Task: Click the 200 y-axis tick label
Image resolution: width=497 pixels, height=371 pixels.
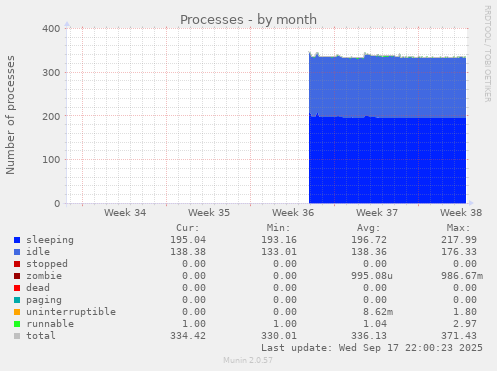Action: (51, 116)
